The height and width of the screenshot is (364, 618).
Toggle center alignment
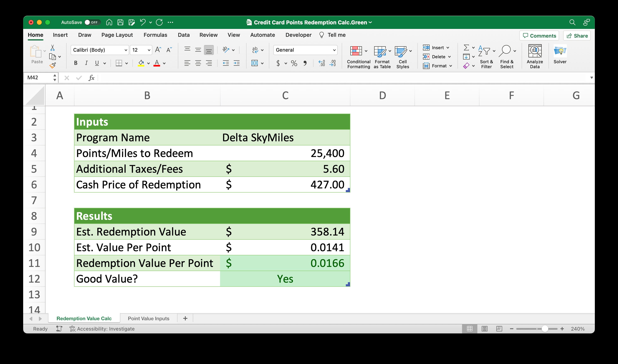198,63
